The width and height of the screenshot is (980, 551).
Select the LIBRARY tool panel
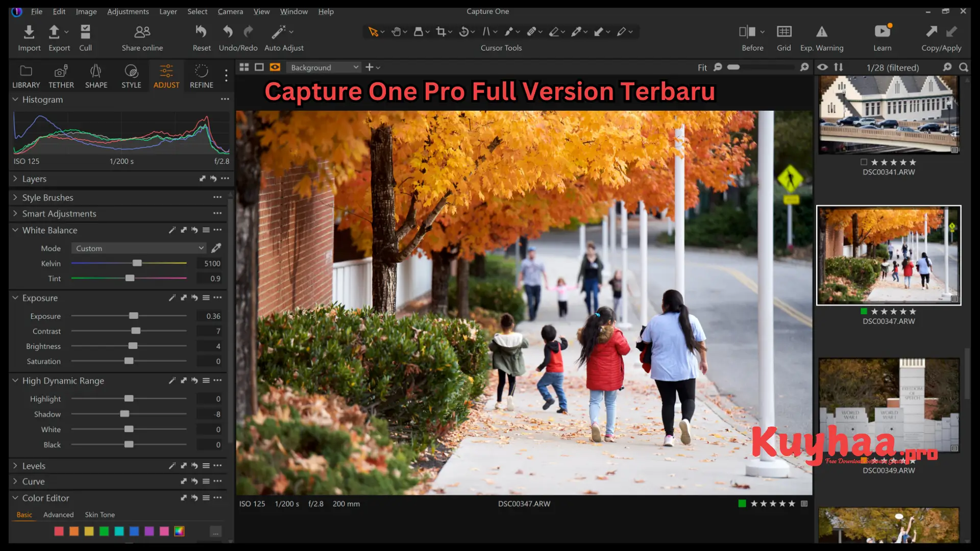click(26, 76)
